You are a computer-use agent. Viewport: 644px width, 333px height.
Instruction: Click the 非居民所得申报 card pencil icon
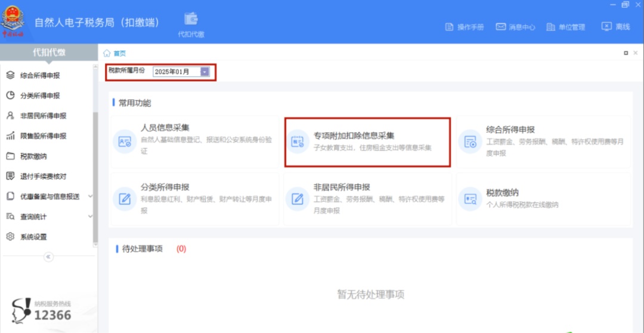[x=297, y=199]
